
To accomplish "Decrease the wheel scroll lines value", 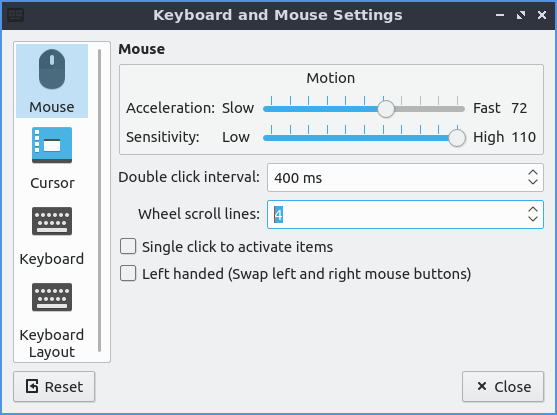I will [532, 219].
